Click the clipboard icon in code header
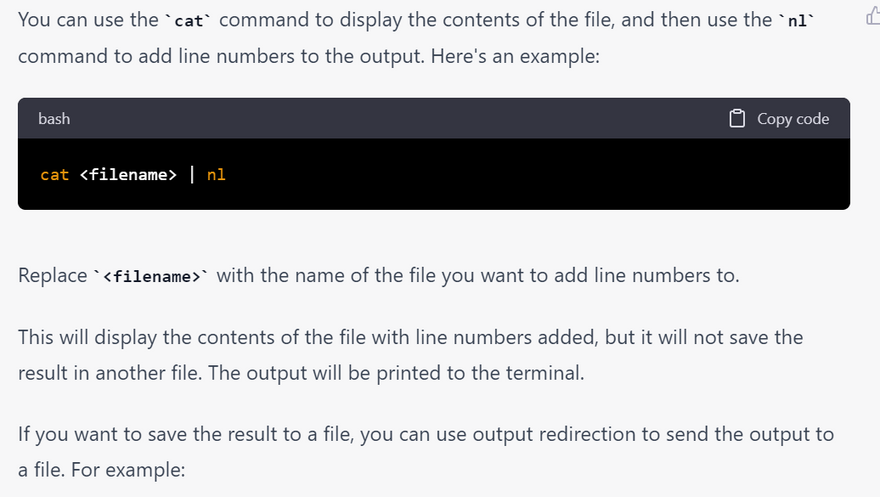 [x=737, y=119]
